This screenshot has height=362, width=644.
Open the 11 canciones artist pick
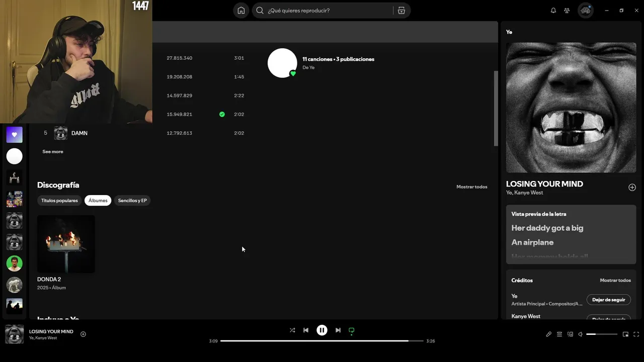[338, 59]
